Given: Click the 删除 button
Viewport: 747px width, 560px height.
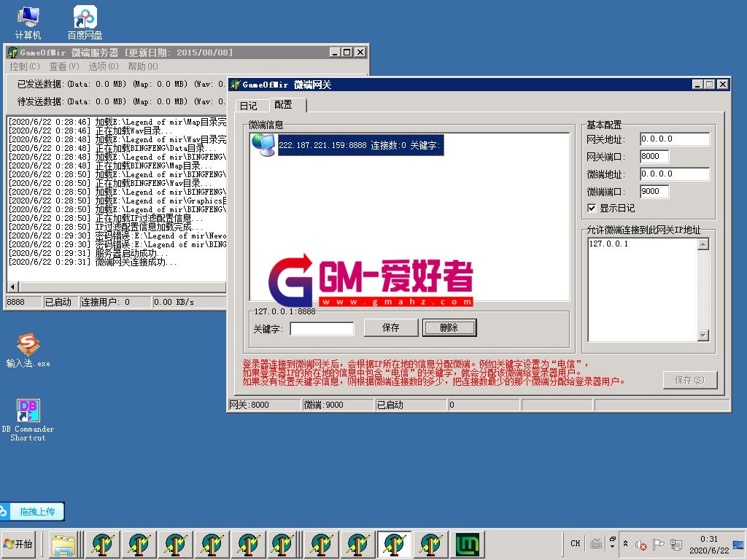Looking at the screenshot, I should click(x=449, y=328).
